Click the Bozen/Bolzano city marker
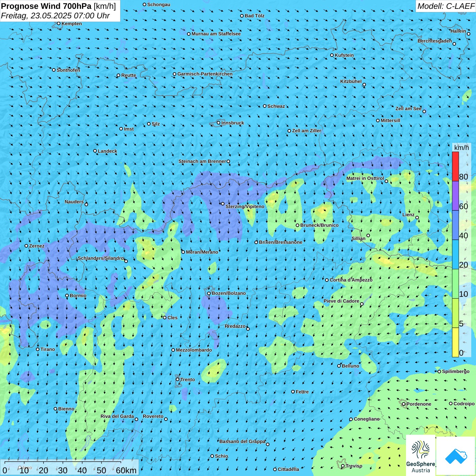476x476 pixels. tap(209, 293)
